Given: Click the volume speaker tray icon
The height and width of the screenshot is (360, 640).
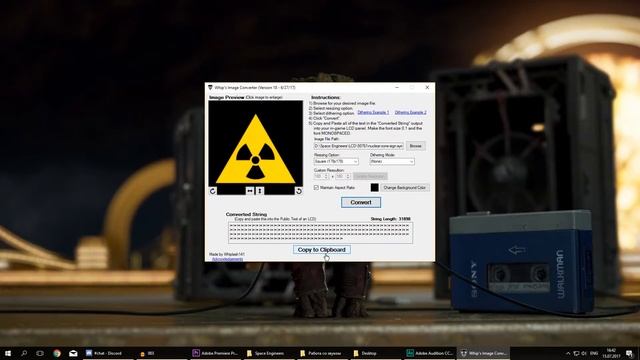Looking at the screenshot, I should pos(584,353).
